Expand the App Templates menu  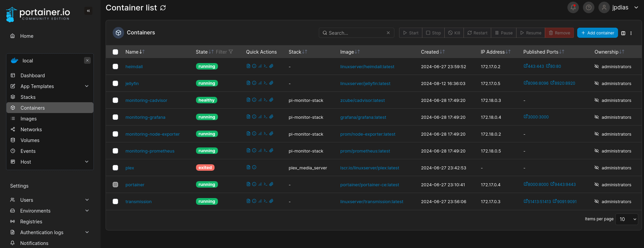[50, 86]
